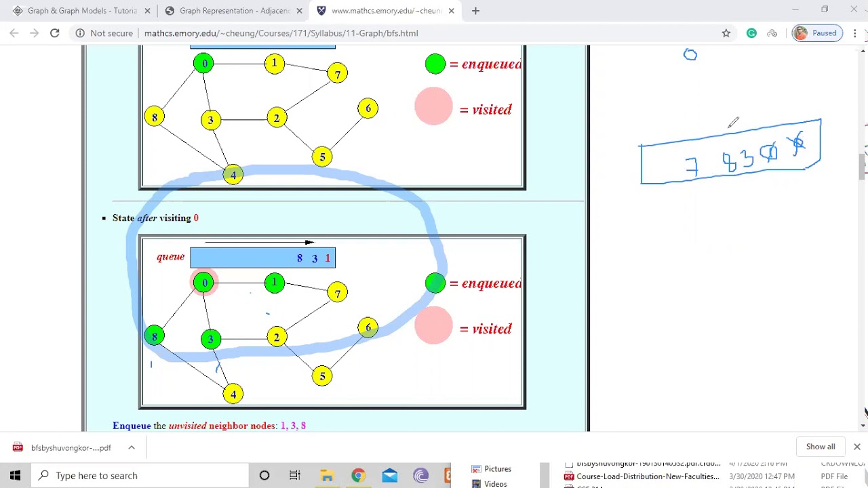
Task: Close the Graph & Graph Models tab
Action: [147, 11]
